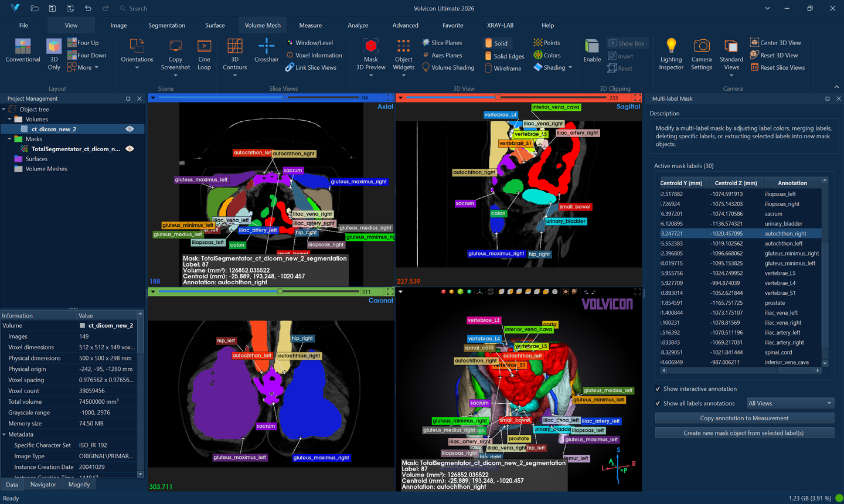Toggle visibility of TotalSegmentator mask
The image size is (844, 504).
[130, 149]
